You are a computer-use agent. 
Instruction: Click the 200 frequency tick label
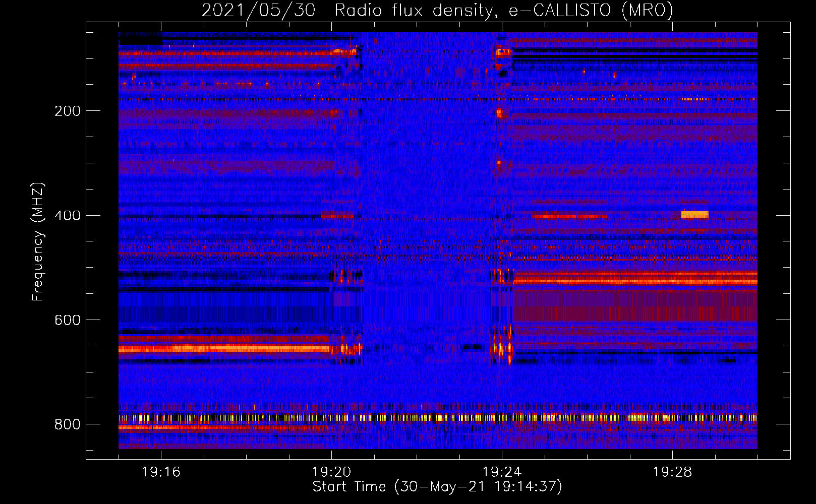[x=68, y=111]
